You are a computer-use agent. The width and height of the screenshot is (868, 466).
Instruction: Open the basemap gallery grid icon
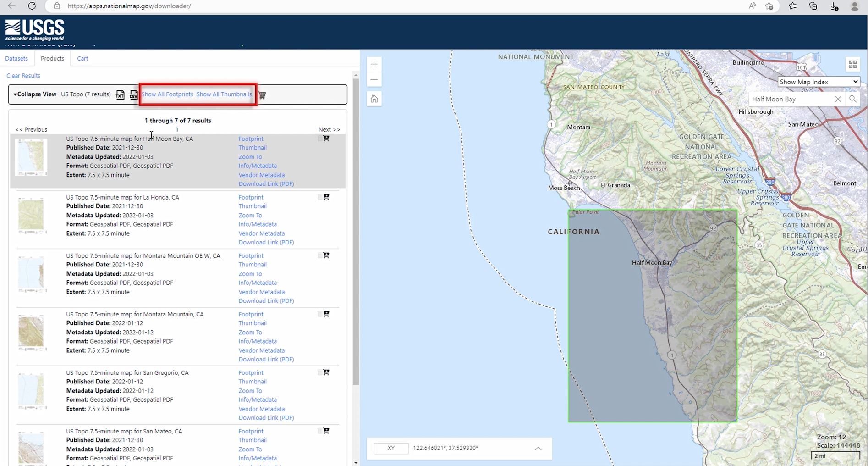[x=852, y=64]
